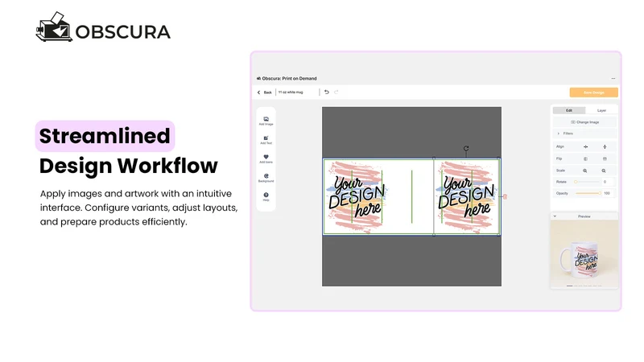Select first preview carousel indicator
Screen dimensions: 644x362
pos(570,286)
